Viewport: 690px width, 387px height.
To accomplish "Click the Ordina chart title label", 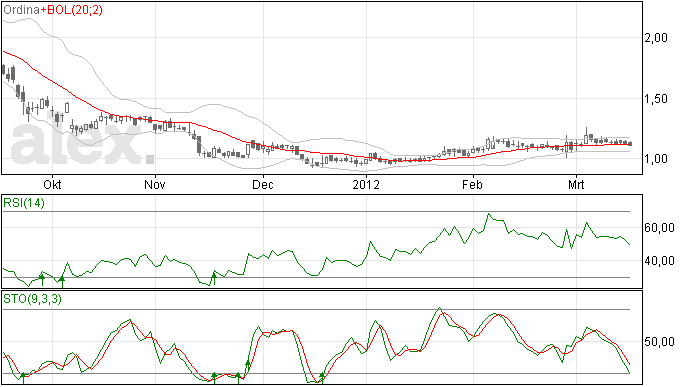I will coord(22,10).
